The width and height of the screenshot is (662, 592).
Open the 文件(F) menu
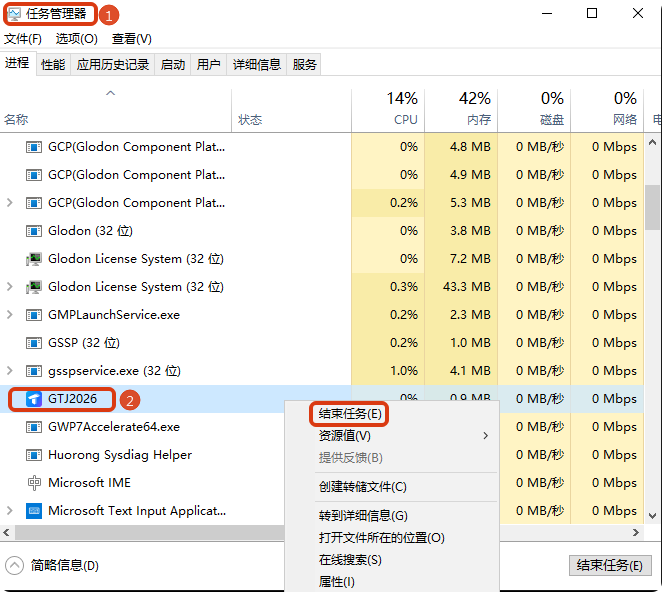pyautogui.click(x=23, y=39)
